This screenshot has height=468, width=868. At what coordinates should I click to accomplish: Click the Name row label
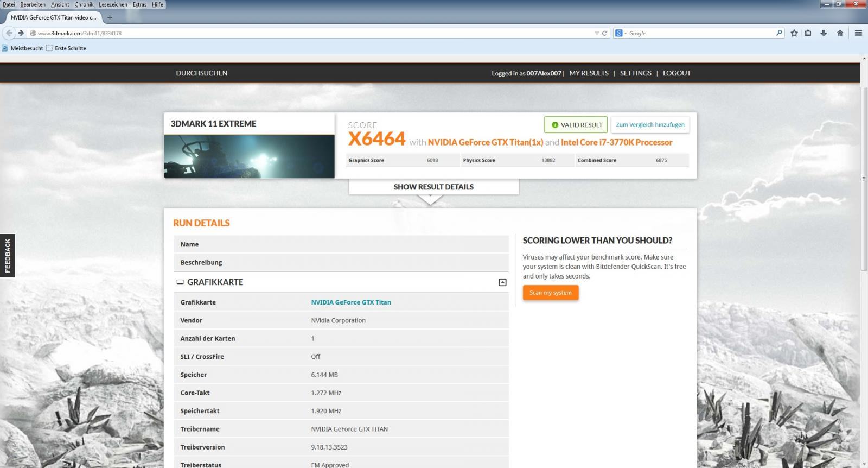[x=189, y=244]
